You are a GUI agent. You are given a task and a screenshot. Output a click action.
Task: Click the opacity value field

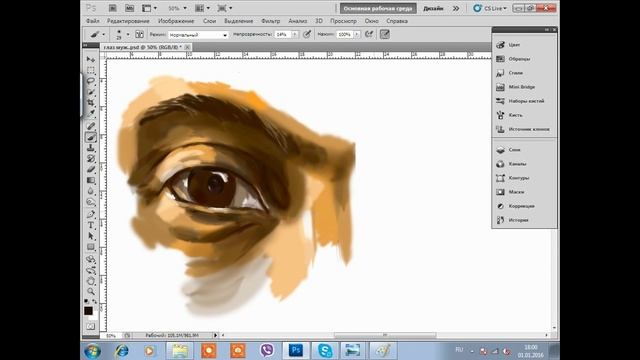coord(282,34)
